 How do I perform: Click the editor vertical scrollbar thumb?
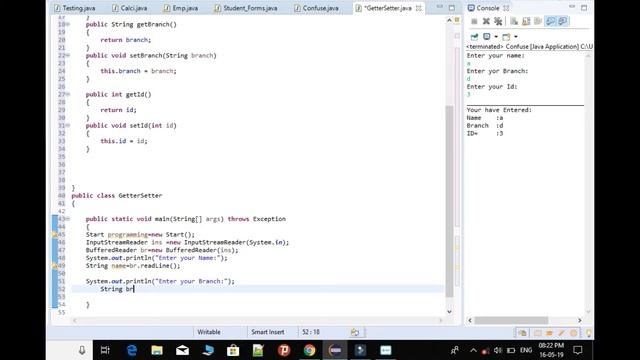[x=449, y=201]
